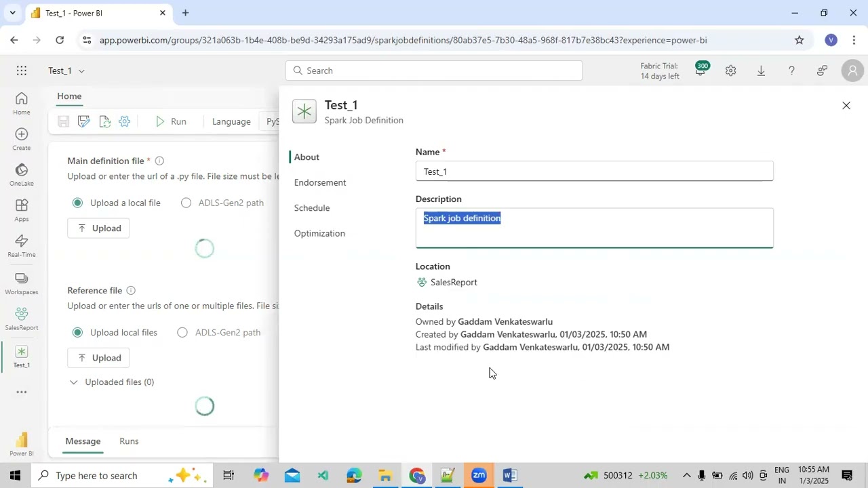This screenshot has width=868, height=488.
Task: Open Settings gear in top header
Action: (730, 70)
